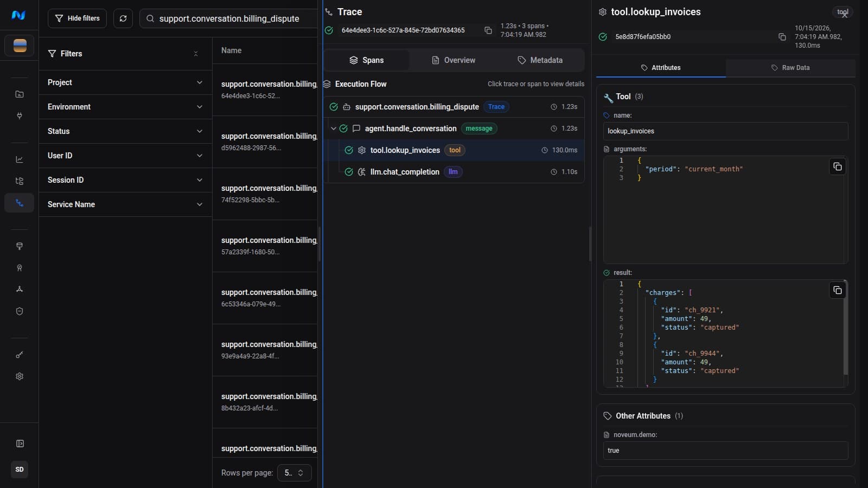Select the llm.chat_completion span
Image resolution: width=868 pixels, height=488 pixels.
point(455,172)
